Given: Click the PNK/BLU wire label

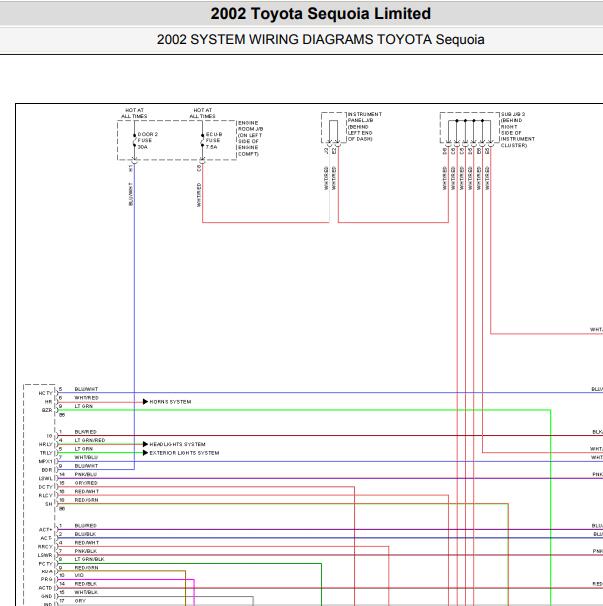Looking at the screenshot, I should click(x=86, y=474).
